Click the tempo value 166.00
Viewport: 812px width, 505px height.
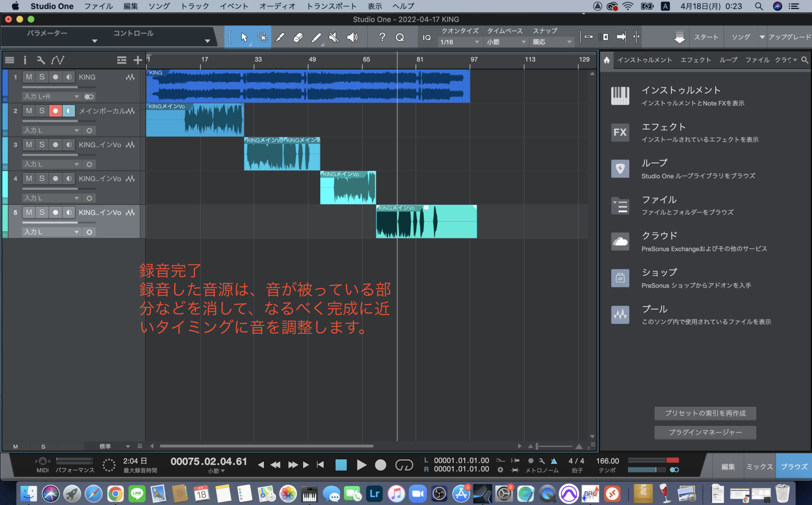coord(607,461)
